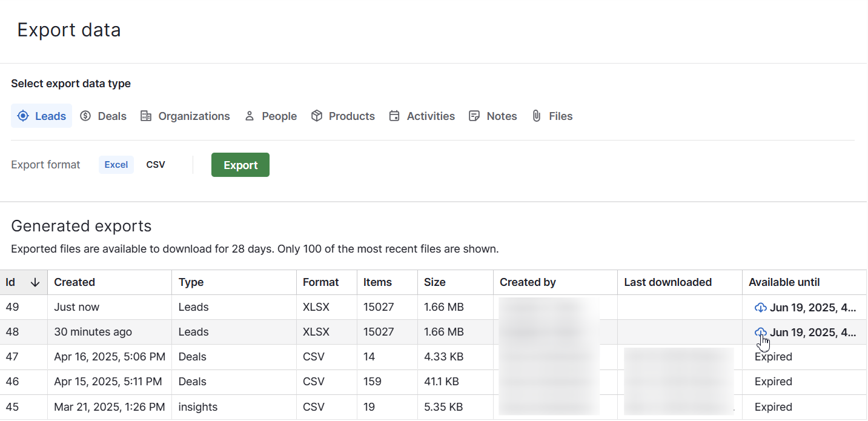Select the Leads target icon
The image size is (868, 421).
tap(23, 116)
